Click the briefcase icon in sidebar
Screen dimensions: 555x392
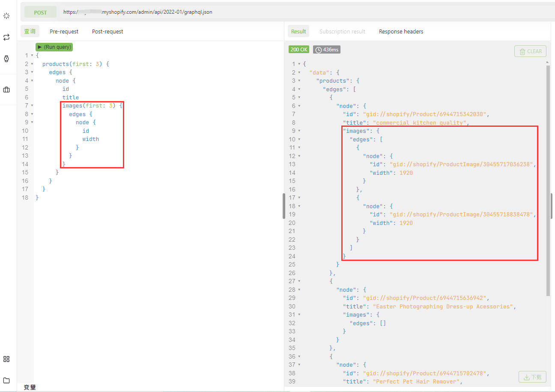coord(6,90)
